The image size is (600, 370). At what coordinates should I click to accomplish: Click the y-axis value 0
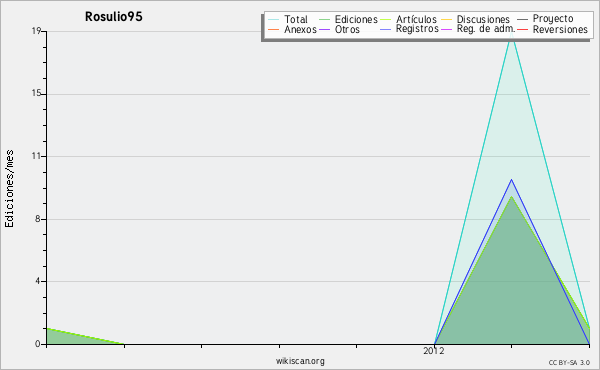point(38,344)
